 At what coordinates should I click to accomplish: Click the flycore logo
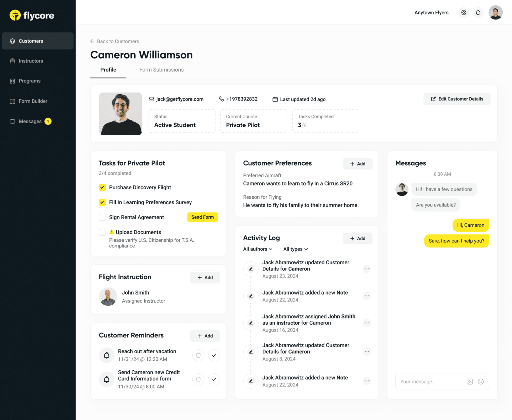32,15
